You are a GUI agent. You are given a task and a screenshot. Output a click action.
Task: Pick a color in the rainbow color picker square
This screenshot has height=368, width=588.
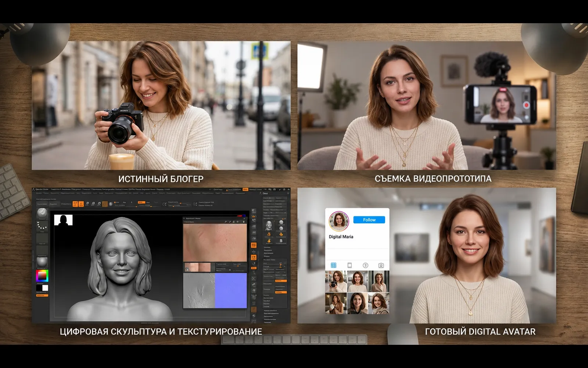[x=42, y=276]
